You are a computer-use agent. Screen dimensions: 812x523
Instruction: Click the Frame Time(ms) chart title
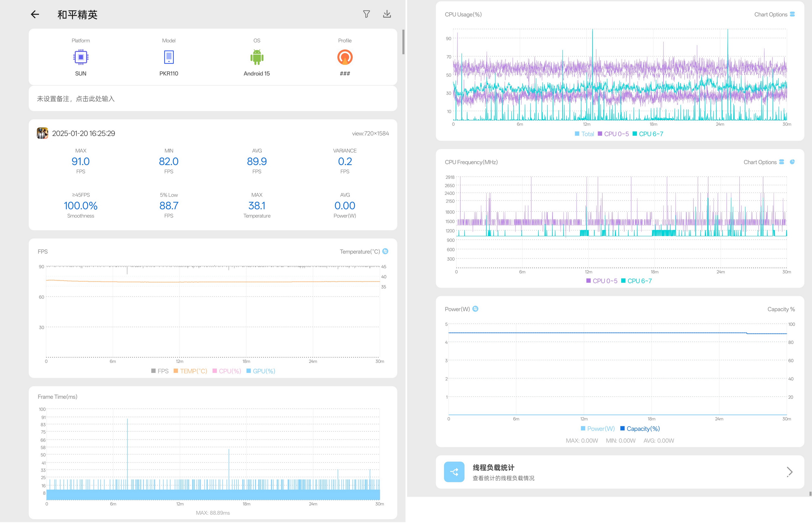(x=57, y=397)
